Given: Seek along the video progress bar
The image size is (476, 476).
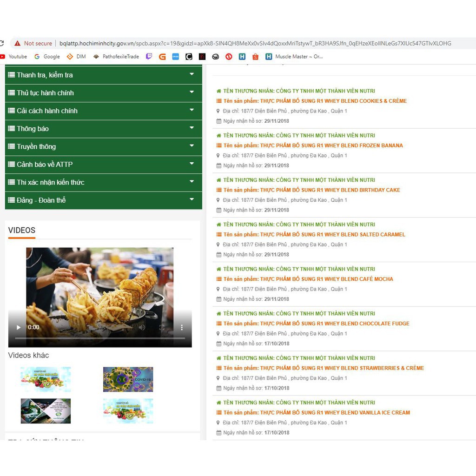Looking at the screenshot, I should tap(100, 338).
